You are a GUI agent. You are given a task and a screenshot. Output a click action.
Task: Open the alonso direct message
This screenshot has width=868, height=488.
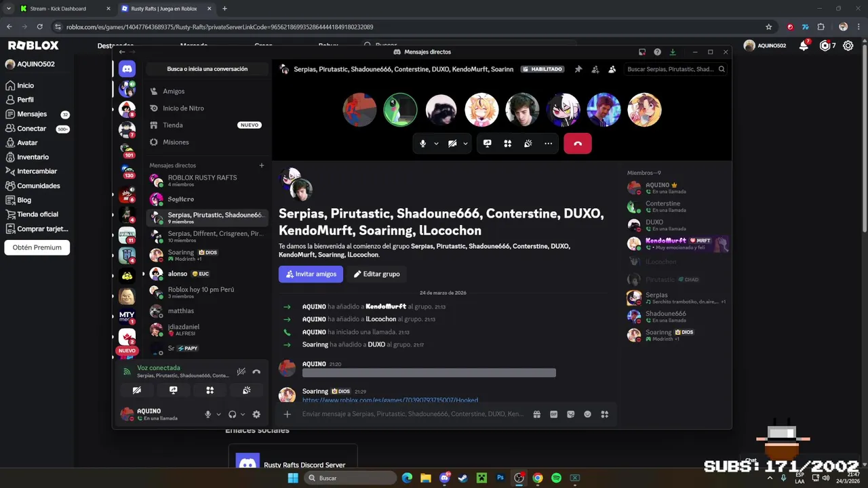pyautogui.click(x=205, y=274)
